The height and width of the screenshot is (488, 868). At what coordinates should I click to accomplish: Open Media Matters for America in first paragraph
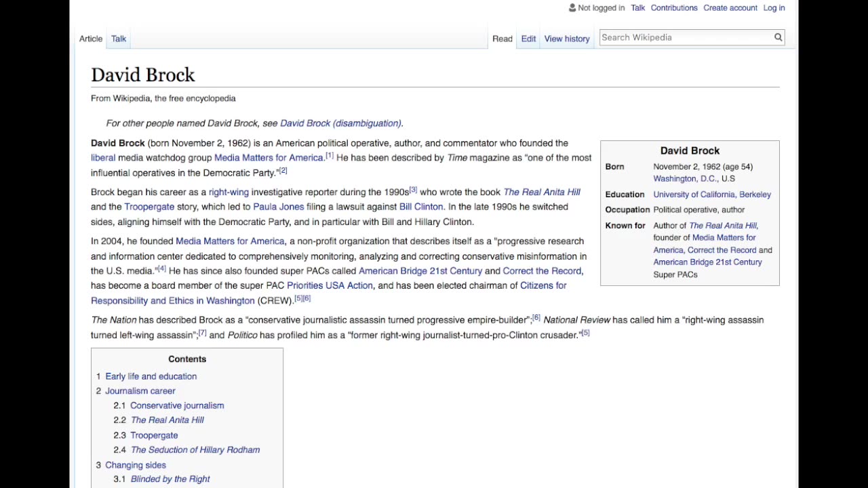[x=269, y=158]
